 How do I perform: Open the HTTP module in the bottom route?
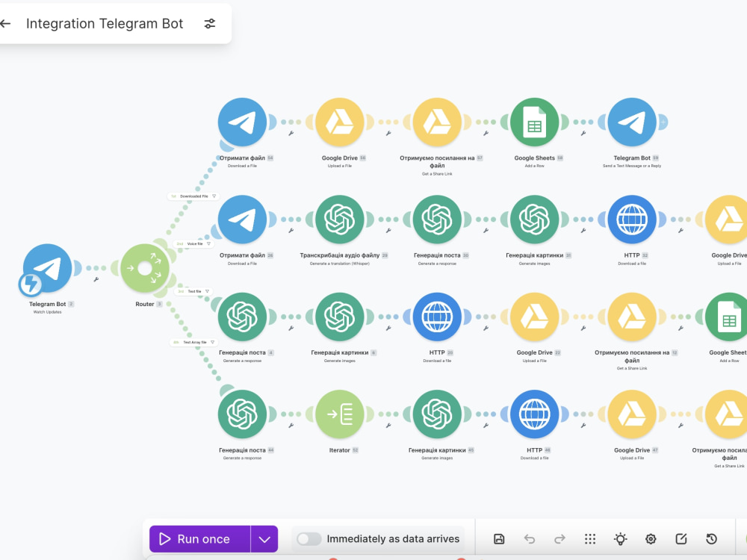click(x=535, y=414)
